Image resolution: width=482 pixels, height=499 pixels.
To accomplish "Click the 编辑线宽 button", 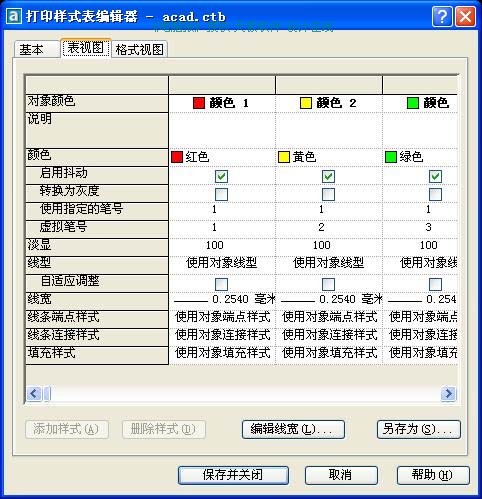I will click(x=293, y=429).
